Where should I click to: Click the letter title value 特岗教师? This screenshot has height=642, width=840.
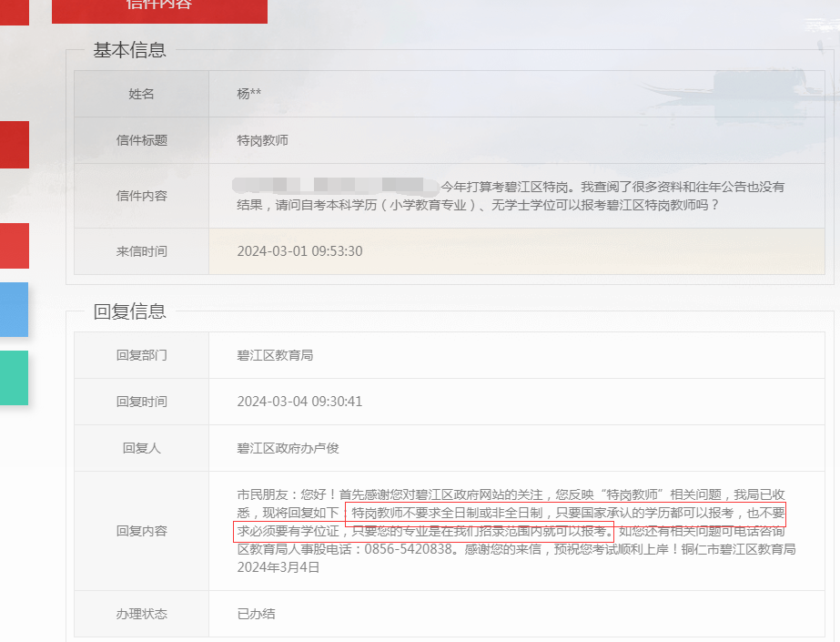262,140
